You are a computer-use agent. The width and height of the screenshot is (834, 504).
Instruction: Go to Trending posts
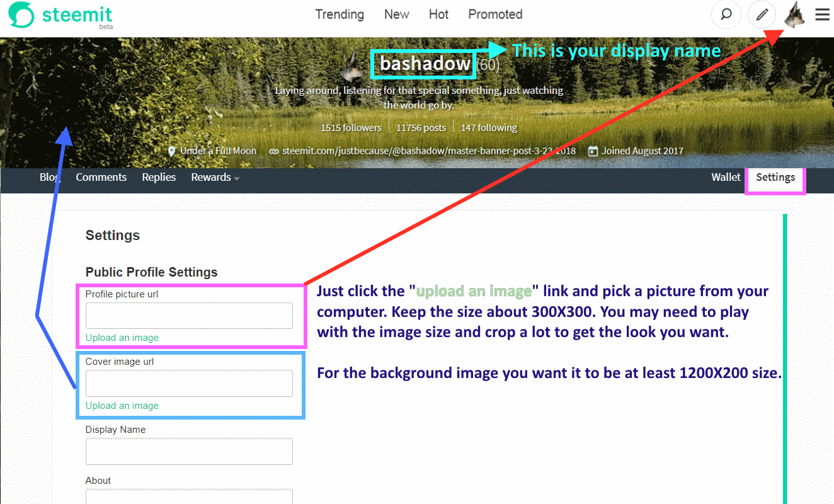coord(340,14)
